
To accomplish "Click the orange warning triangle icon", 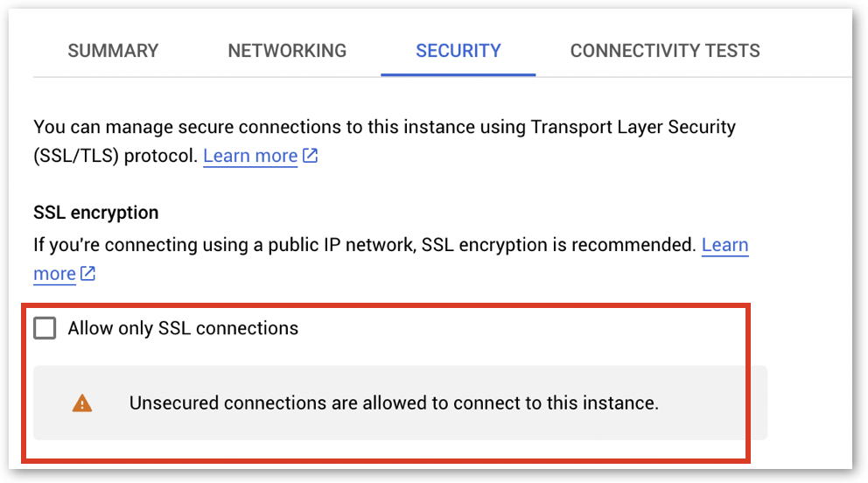I will pyautogui.click(x=82, y=403).
